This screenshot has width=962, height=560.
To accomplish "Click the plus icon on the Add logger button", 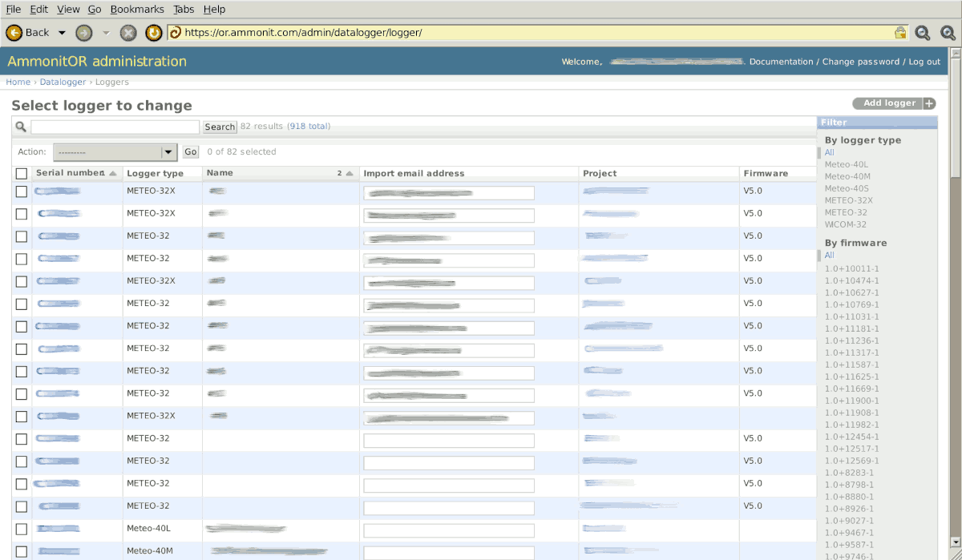I will click(929, 103).
